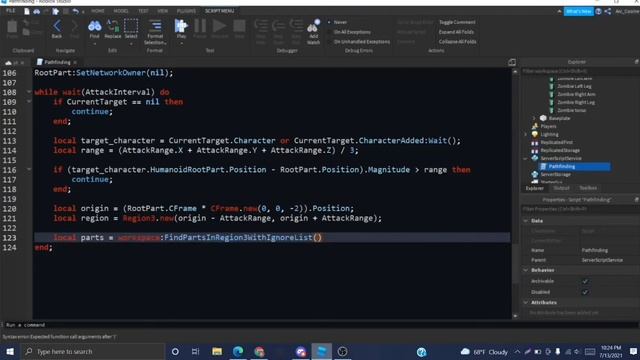Viewport: 640px width, 360px height.
Task: Toggle the Disabled checkbox
Action: (x=585, y=292)
